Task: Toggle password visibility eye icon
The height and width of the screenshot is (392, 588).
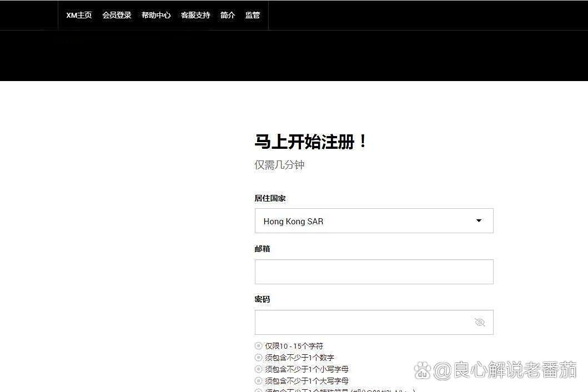Action: [480, 322]
